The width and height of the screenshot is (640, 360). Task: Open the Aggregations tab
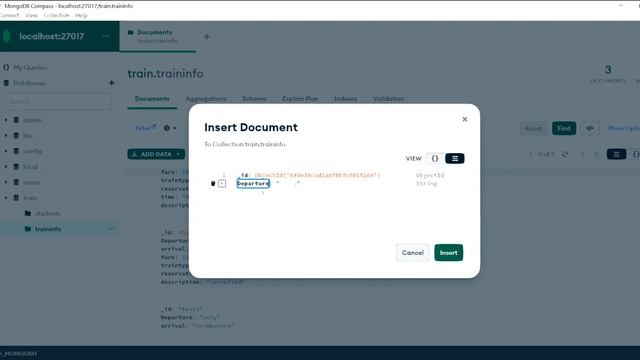[x=206, y=99]
